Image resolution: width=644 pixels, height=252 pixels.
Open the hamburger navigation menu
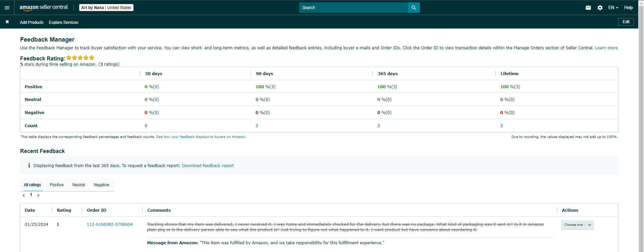[x=7, y=7]
